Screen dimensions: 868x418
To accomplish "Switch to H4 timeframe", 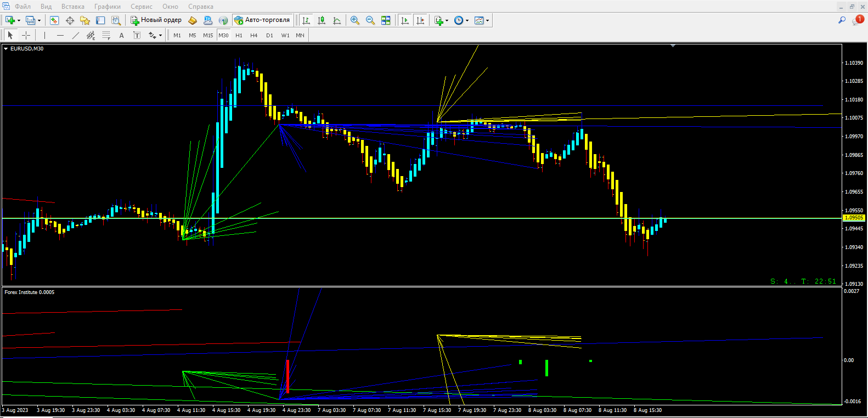I will 253,35.
